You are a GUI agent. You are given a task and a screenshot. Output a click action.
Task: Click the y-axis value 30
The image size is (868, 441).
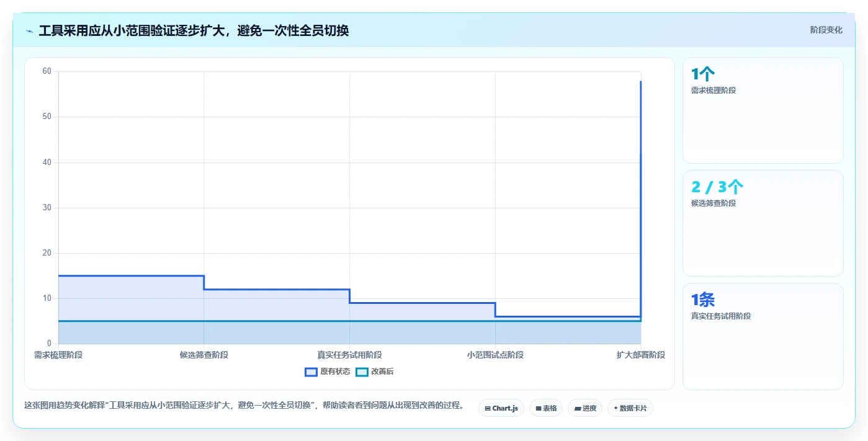[47, 208]
